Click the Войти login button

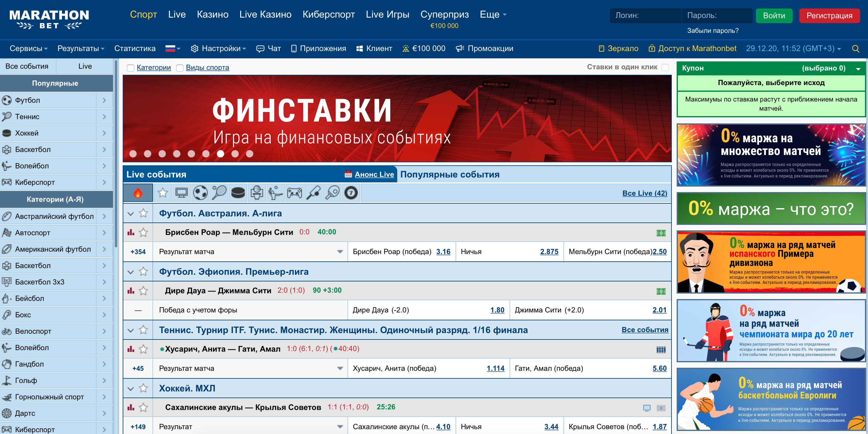pyautogui.click(x=774, y=15)
